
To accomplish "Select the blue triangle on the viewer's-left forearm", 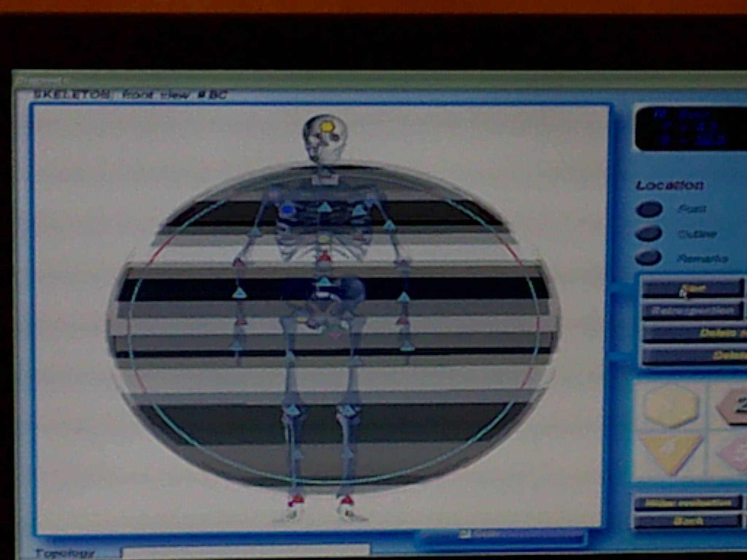I will click(x=239, y=292).
